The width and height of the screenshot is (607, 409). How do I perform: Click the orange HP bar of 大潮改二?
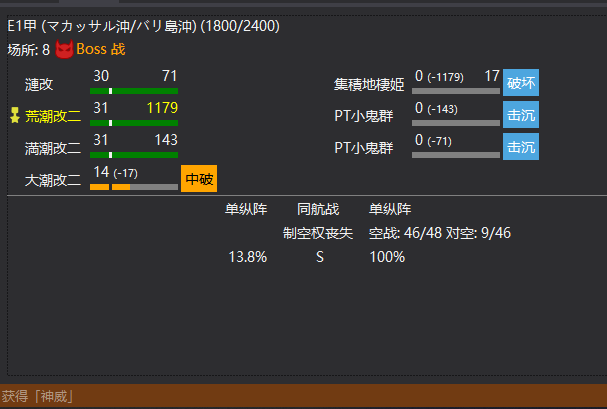(x=134, y=187)
